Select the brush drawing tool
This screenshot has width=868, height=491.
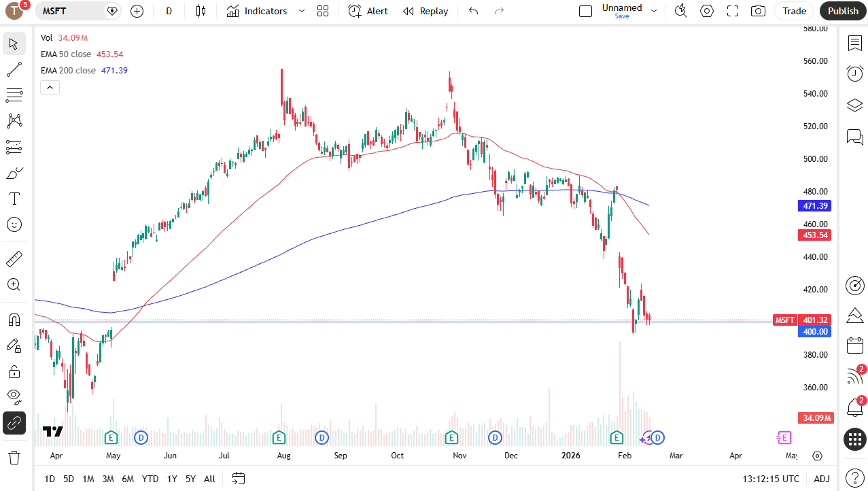14,173
